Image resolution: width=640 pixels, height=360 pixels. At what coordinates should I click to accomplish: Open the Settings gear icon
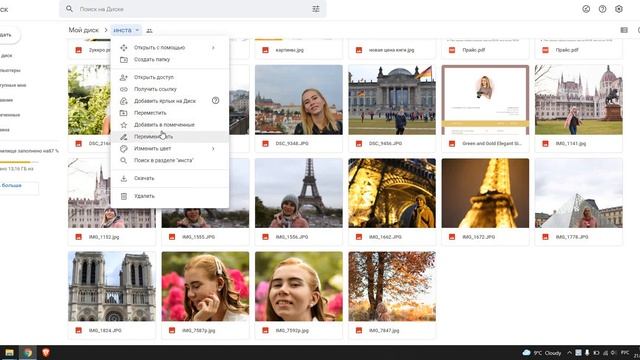point(619,9)
